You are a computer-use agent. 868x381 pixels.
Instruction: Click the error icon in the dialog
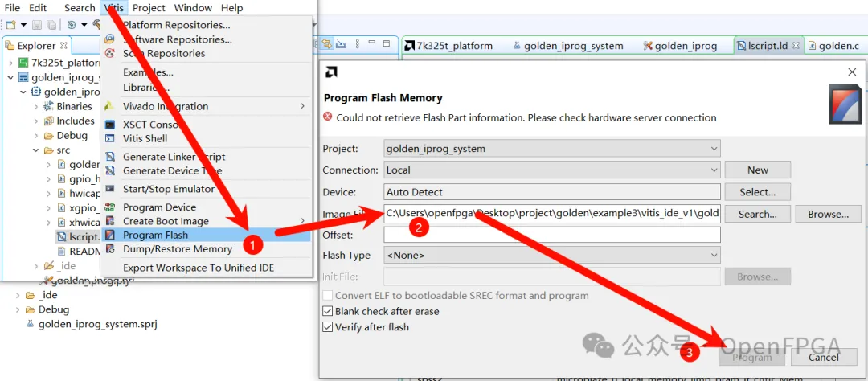(x=328, y=117)
